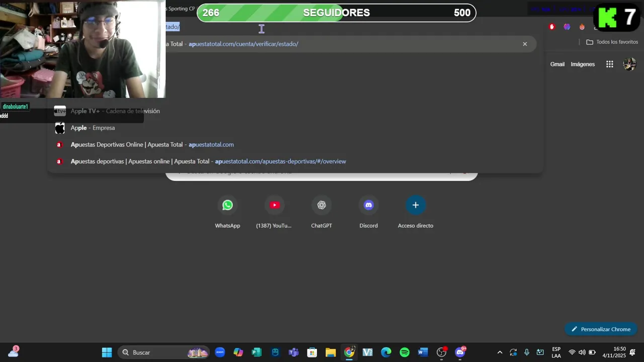Launch Microsoft Teams from the taskbar
The width and height of the screenshot is (644, 362).
(x=294, y=352)
